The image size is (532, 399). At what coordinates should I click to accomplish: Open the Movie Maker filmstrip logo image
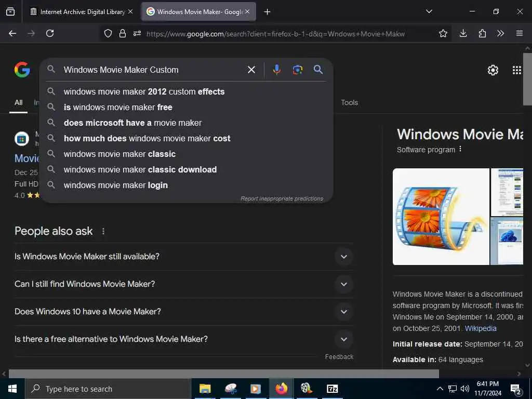[441, 217]
